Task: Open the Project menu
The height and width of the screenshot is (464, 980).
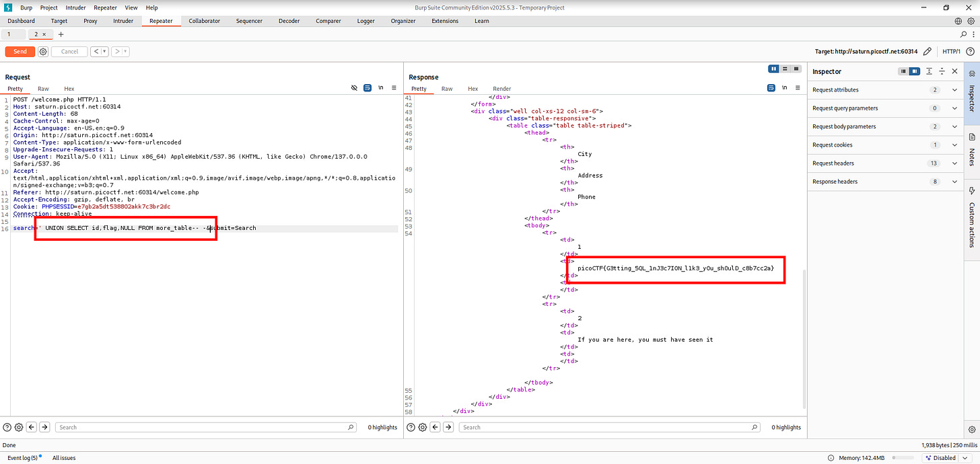Action: click(x=49, y=7)
